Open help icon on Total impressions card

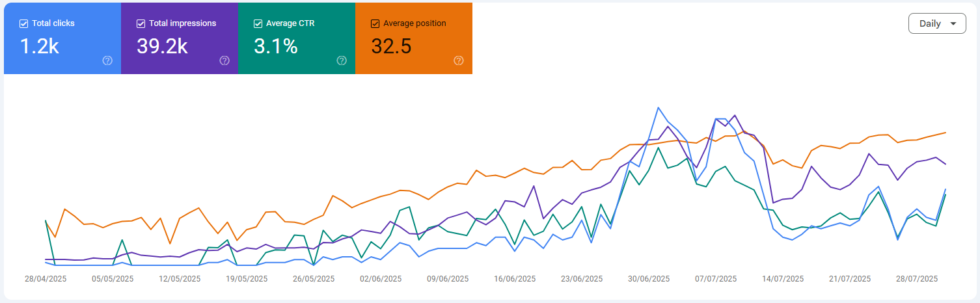[225, 60]
